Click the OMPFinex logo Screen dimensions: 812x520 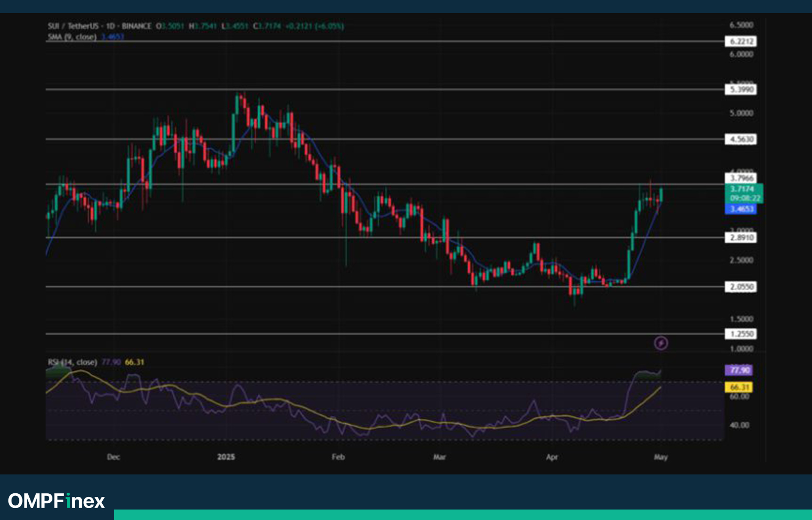tap(57, 501)
